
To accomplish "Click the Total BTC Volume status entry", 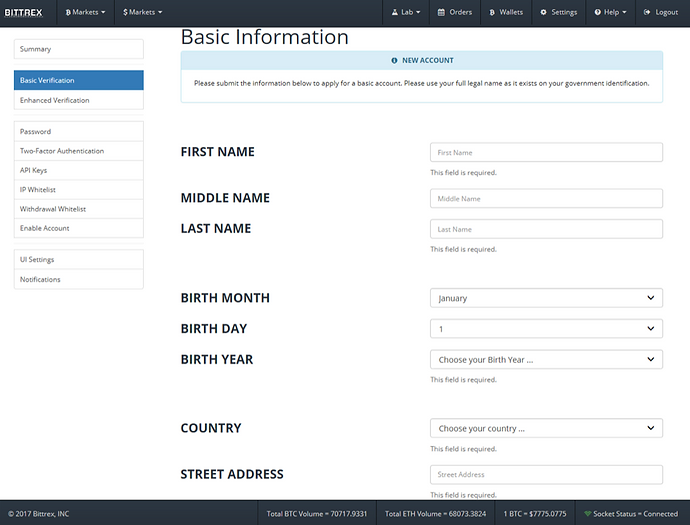I will click(316, 514).
